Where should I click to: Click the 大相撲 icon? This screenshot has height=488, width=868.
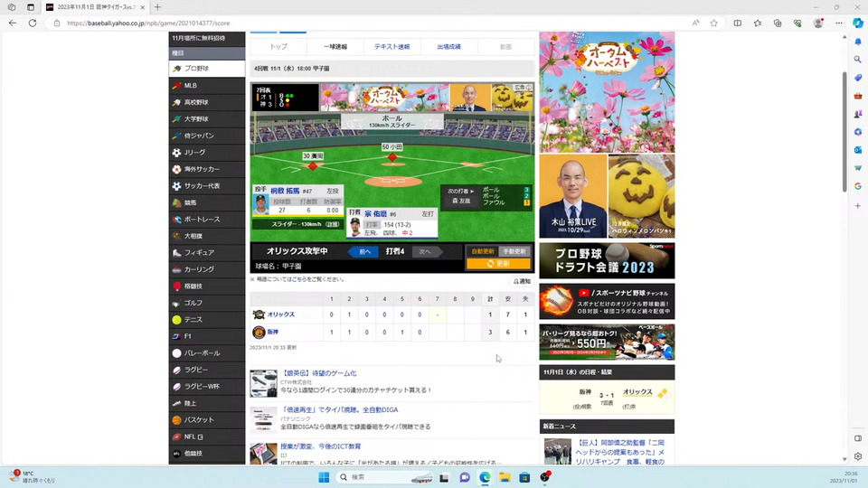click(176, 236)
